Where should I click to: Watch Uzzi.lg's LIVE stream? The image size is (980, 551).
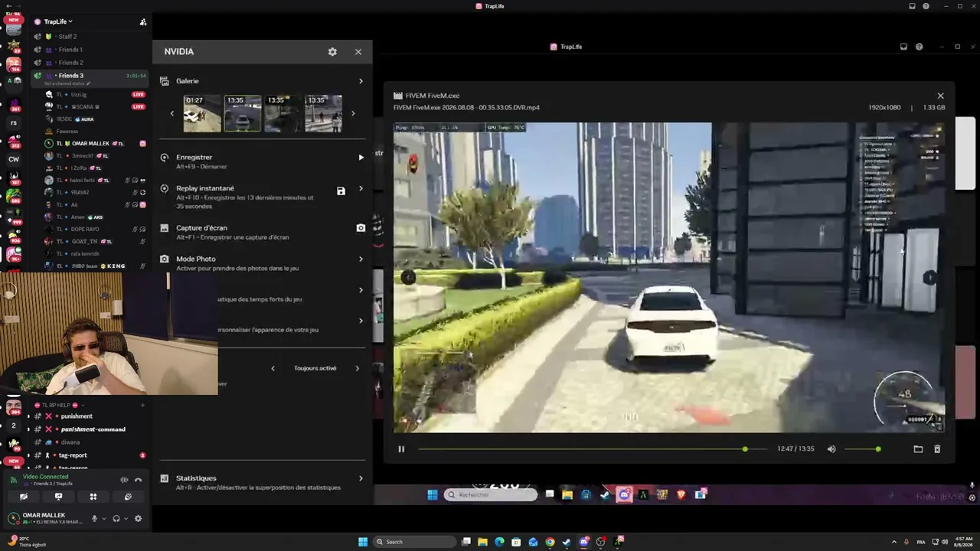[139, 95]
